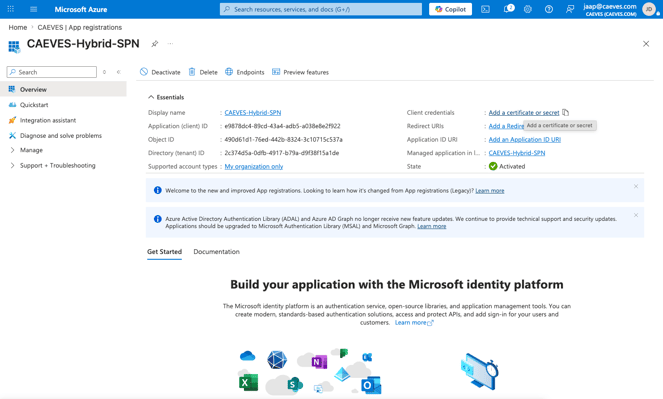
Task: Click the app registration icon beside title
Action: [x=14, y=46]
